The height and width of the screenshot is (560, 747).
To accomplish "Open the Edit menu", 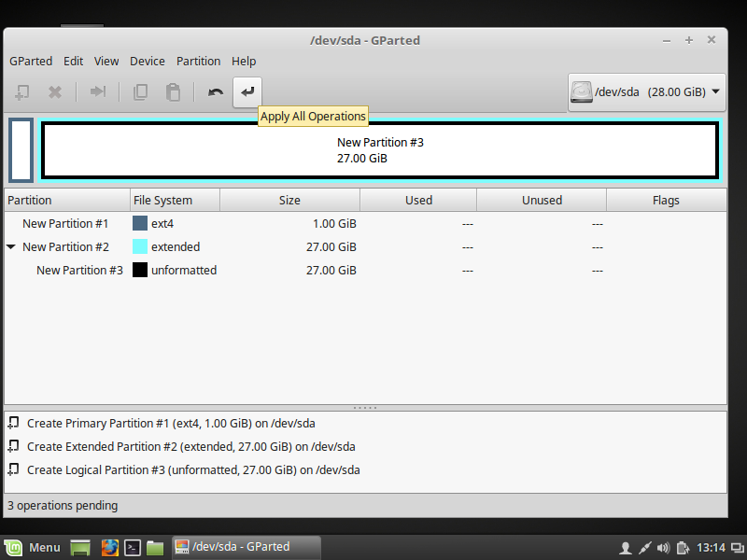I will (x=74, y=62).
